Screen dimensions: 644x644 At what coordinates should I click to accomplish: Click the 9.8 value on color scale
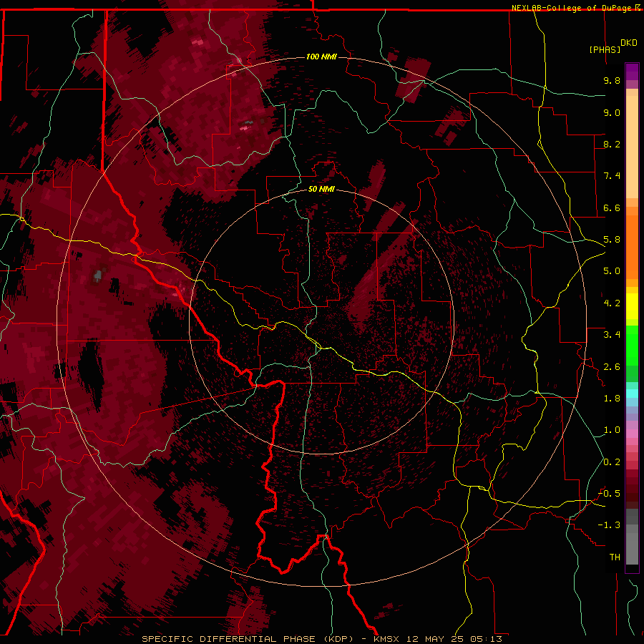612,80
